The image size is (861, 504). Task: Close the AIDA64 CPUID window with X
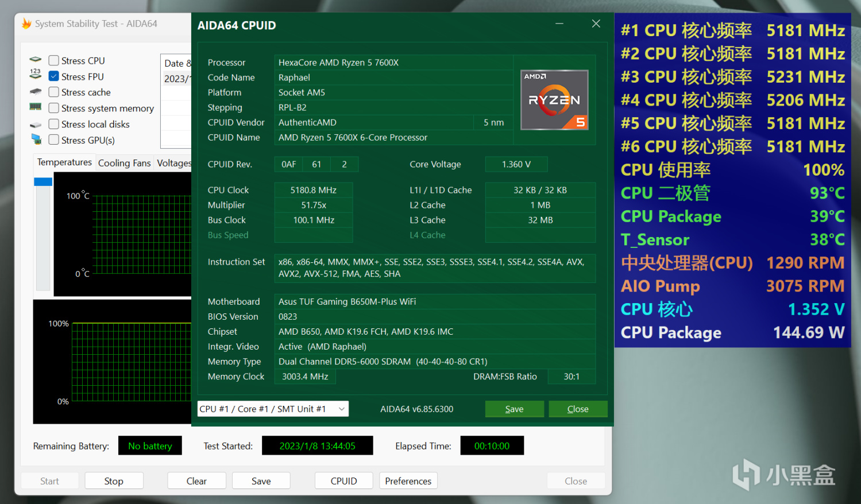[596, 24]
